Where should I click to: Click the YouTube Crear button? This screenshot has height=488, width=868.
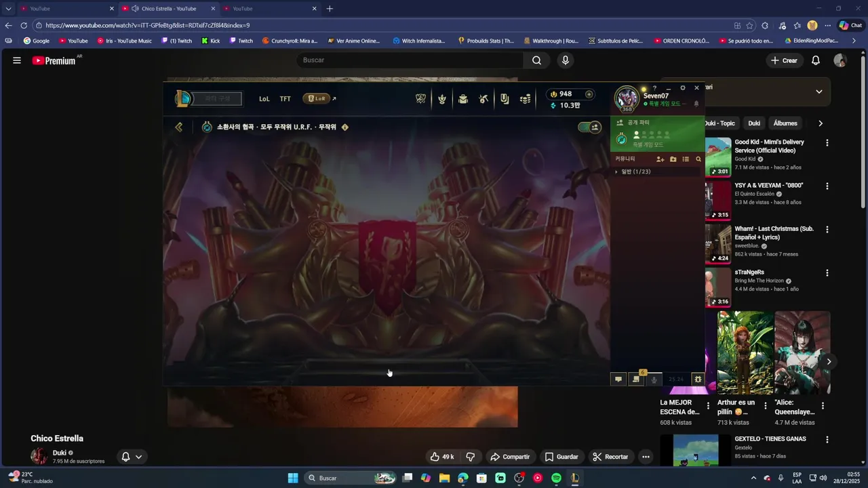784,60
